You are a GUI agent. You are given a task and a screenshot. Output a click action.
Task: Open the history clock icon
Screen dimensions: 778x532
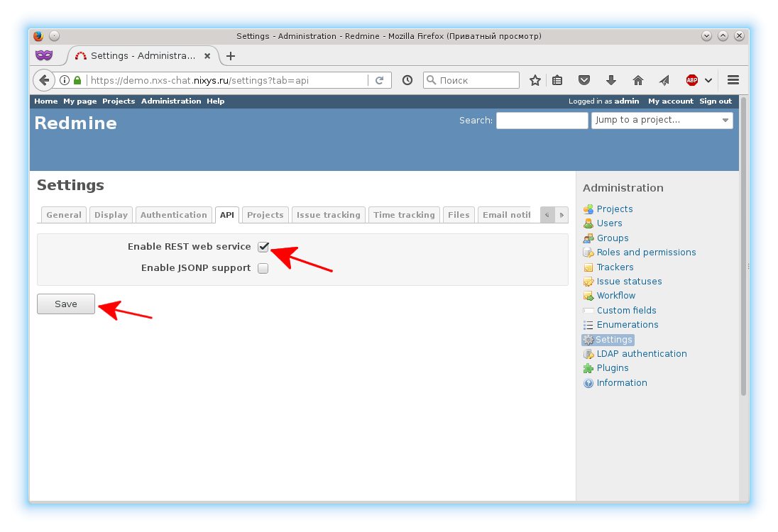[407, 80]
